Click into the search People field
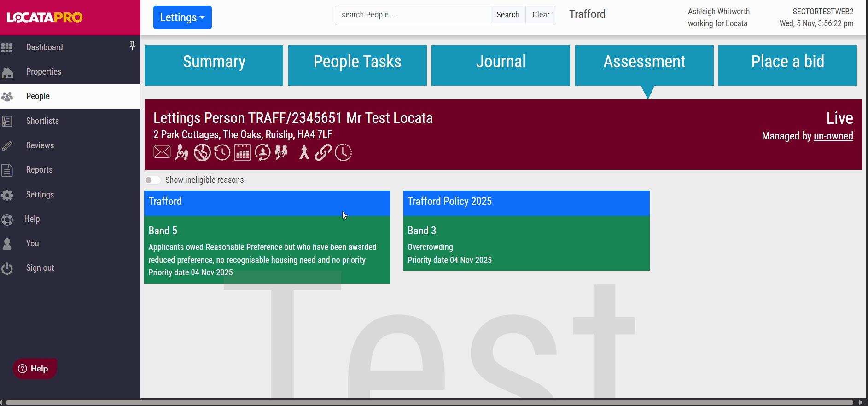Viewport: 868px width, 406px height. (x=413, y=15)
